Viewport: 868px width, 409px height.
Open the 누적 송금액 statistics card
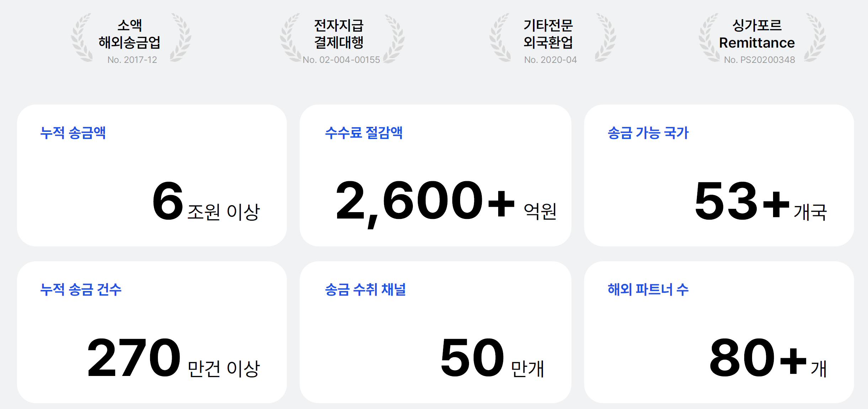tap(152, 175)
